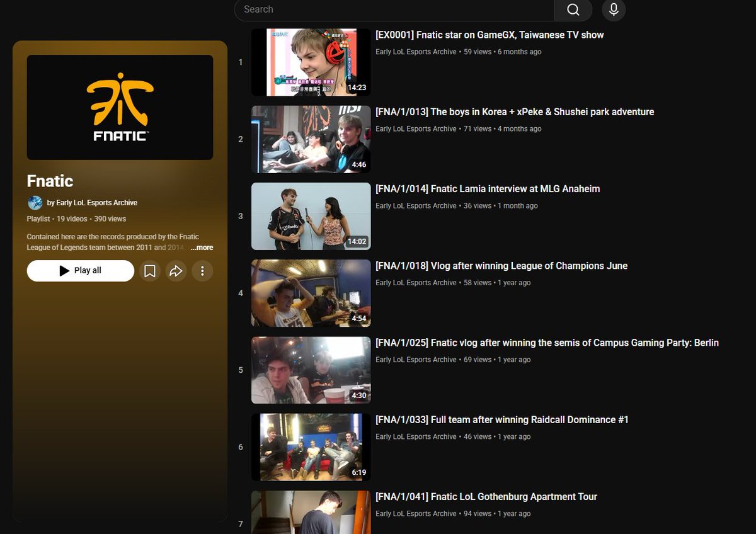Open the Fnatic logo playlist cover
The height and width of the screenshot is (534, 756).
click(x=120, y=107)
